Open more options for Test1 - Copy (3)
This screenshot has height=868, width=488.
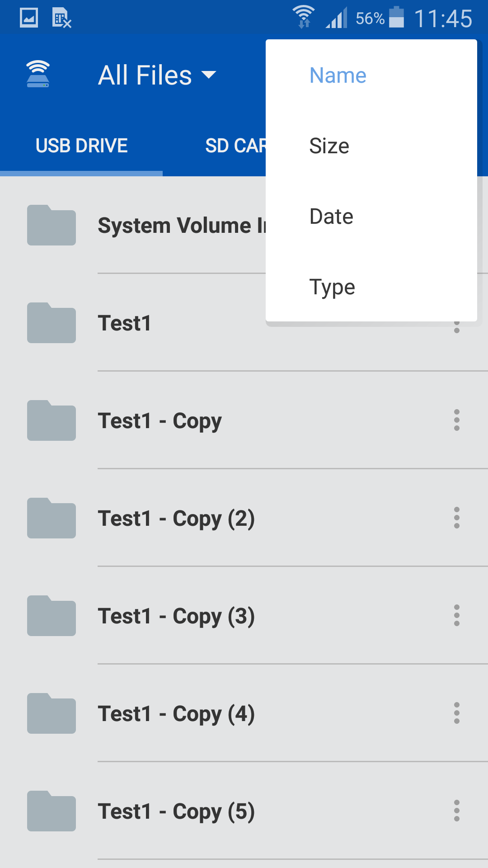[x=457, y=616]
